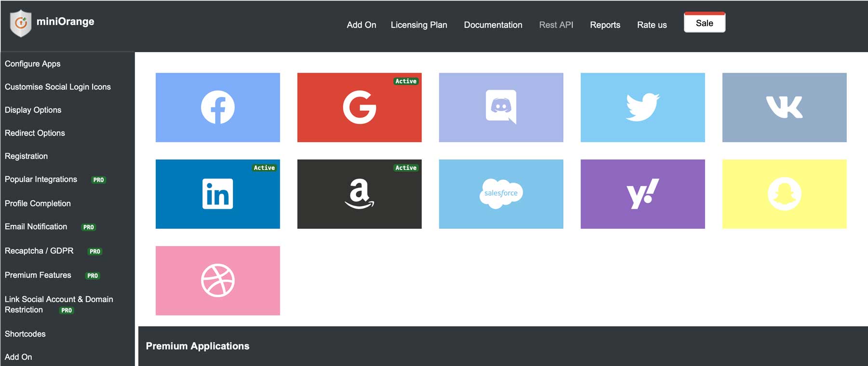Image resolution: width=868 pixels, height=366 pixels.
Task: Go to Display Options
Action: 33,110
